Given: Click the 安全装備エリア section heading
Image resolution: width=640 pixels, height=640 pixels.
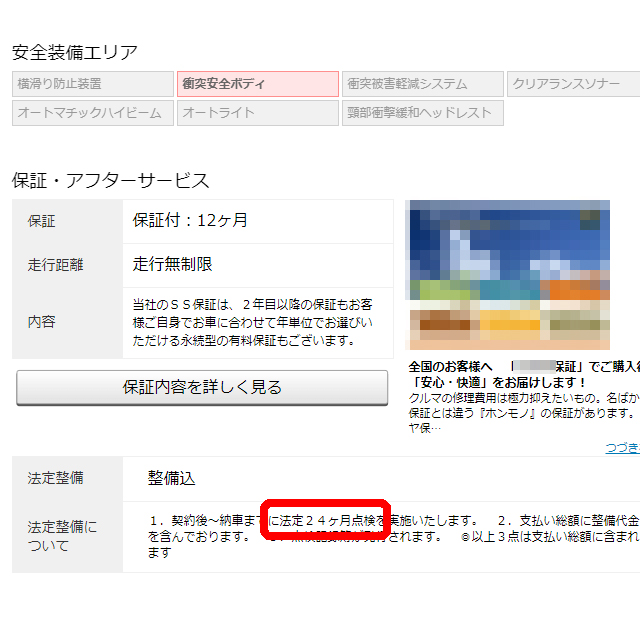Looking at the screenshot, I should (x=75, y=53).
